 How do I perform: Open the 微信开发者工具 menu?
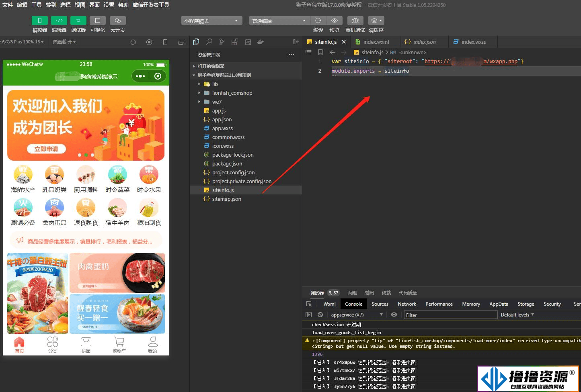[151, 5]
